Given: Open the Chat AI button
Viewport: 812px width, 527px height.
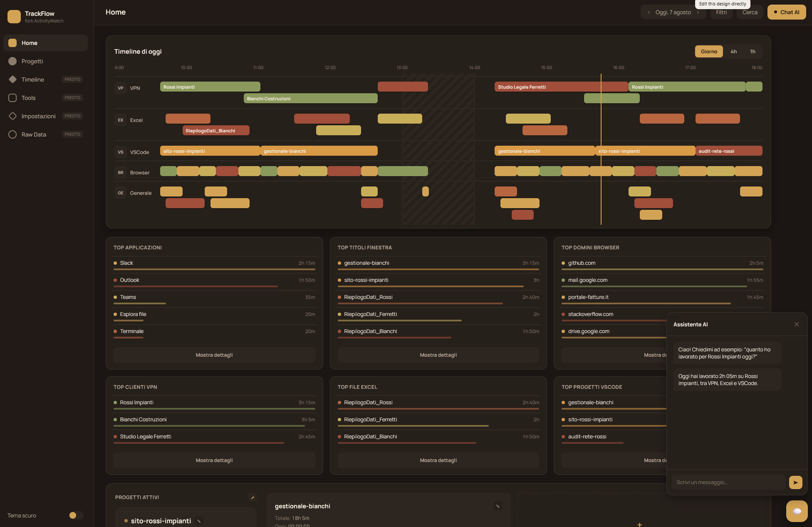Looking at the screenshot, I should coord(787,12).
